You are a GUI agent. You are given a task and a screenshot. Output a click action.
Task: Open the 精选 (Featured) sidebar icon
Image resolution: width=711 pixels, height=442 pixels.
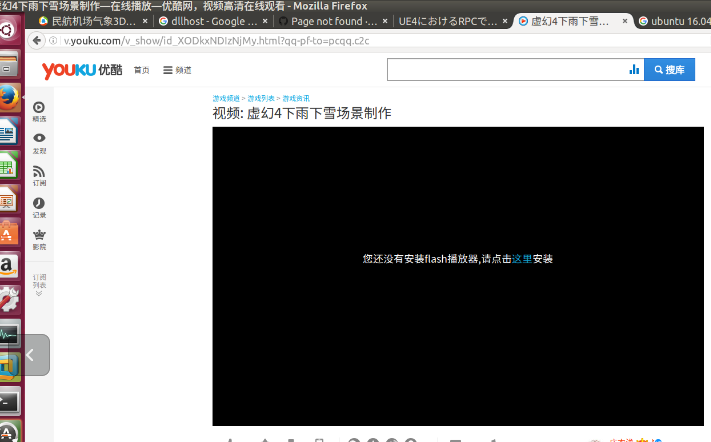click(x=39, y=112)
